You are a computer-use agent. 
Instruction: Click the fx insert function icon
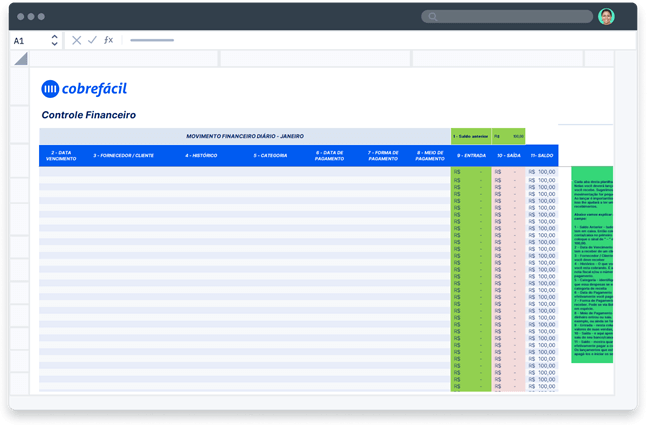tap(108, 40)
